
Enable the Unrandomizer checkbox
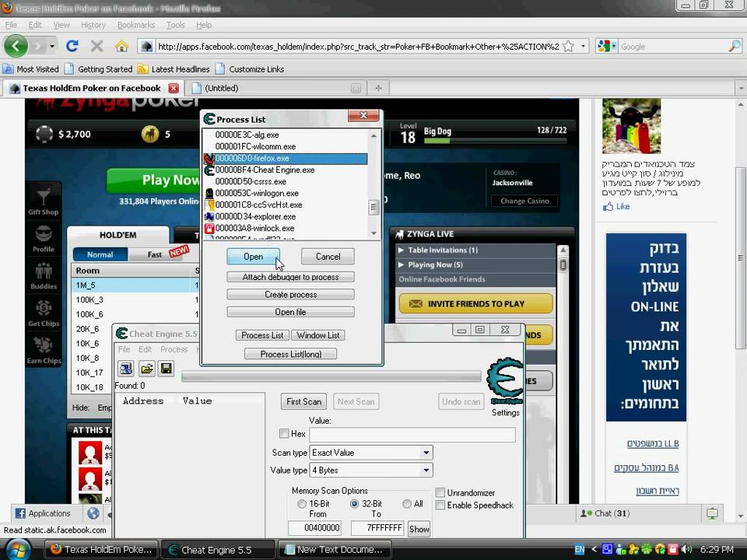[x=440, y=492]
